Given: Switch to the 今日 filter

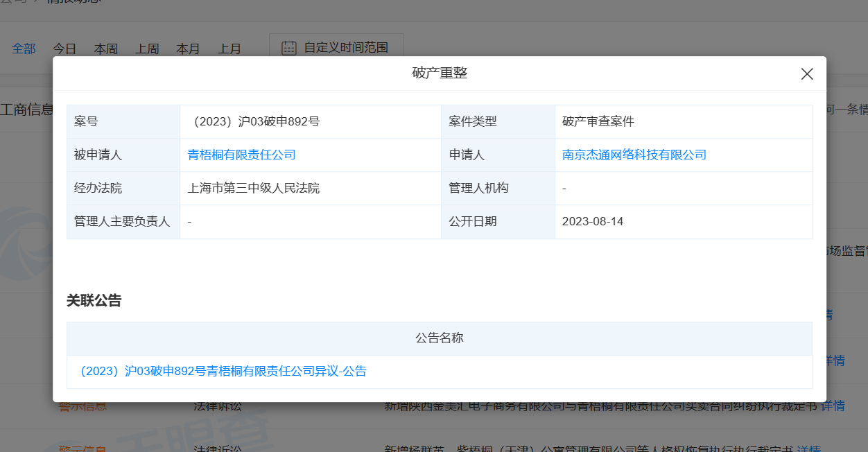Looking at the screenshot, I should tap(65, 49).
